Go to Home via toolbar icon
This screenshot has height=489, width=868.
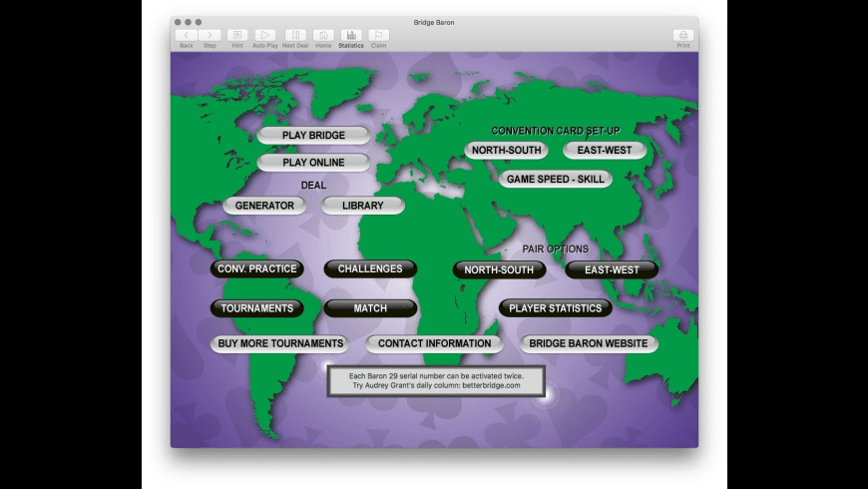pyautogui.click(x=323, y=36)
